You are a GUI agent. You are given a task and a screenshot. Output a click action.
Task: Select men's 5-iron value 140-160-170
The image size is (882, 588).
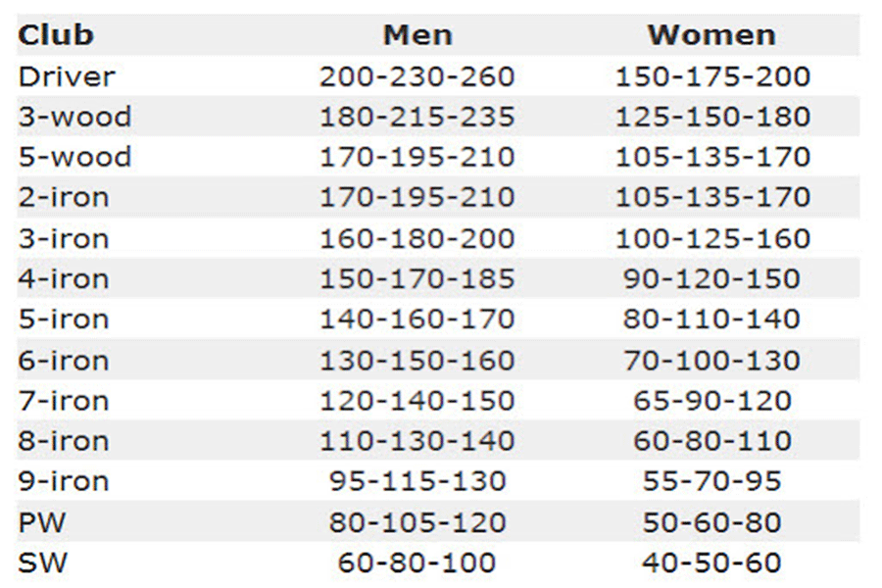point(417,319)
